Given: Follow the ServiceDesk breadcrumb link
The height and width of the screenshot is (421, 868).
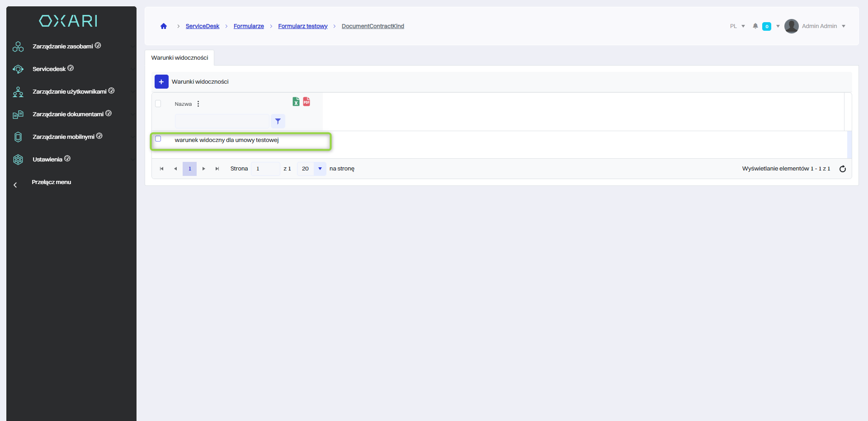Looking at the screenshot, I should (x=202, y=26).
